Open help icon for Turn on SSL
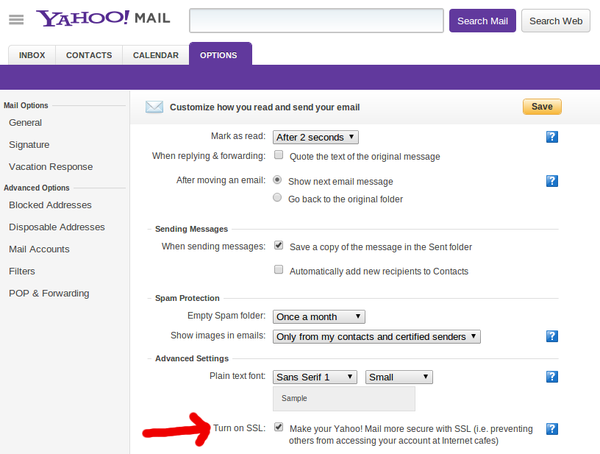600x454 pixels. tap(551, 429)
